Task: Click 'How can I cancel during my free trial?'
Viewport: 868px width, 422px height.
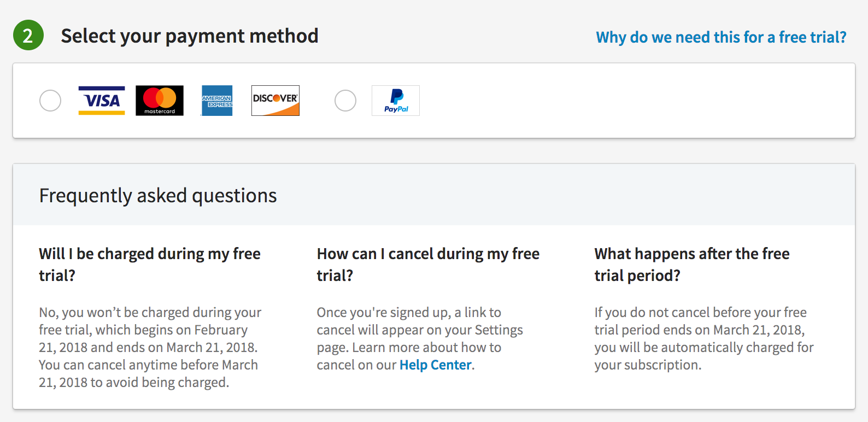Action: [x=428, y=265]
